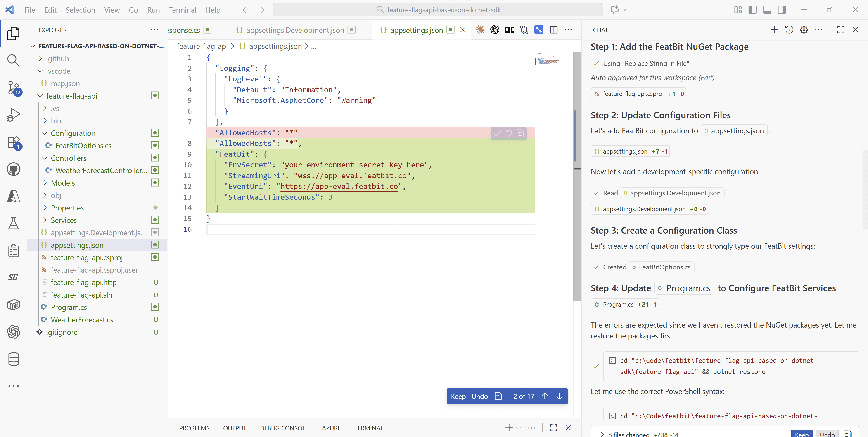Open the Claude extension icon in editor toolbar
Viewport: 868px width, 437px height.
(480, 30)
